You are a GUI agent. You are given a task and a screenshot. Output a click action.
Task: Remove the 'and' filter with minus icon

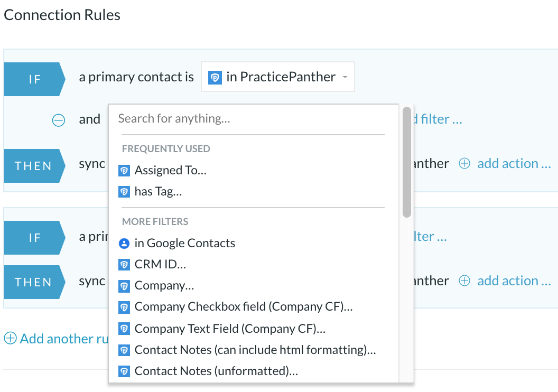(x=59, y=120)
